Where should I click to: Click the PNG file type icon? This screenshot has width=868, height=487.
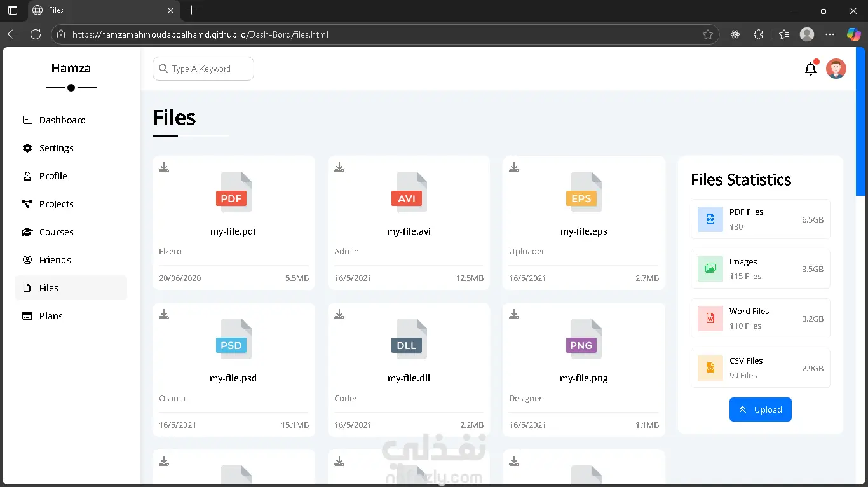point(584,339)
